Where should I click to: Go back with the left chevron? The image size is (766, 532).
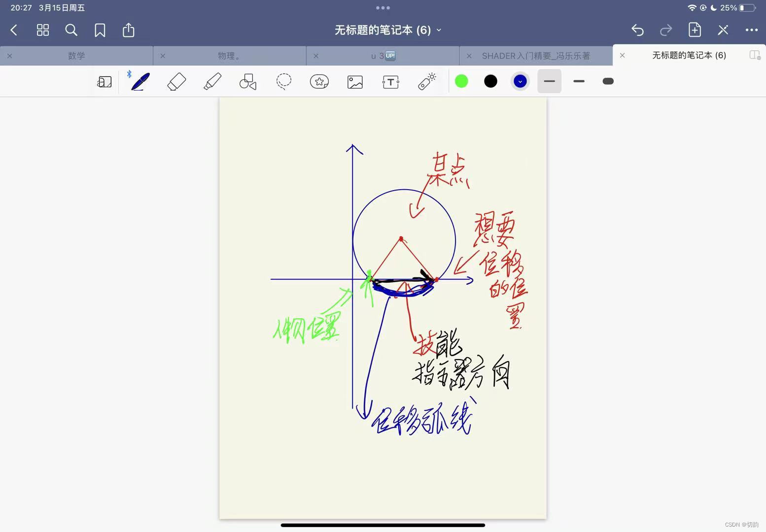tap(14, 30)
